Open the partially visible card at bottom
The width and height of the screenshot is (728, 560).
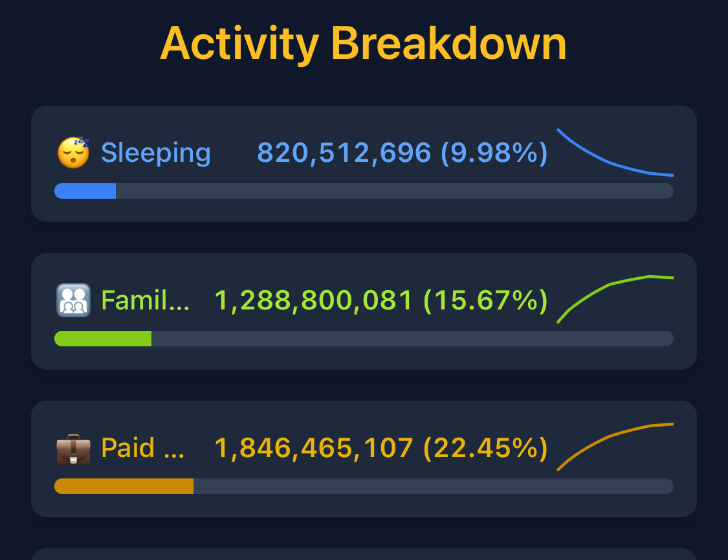point(364,554)
